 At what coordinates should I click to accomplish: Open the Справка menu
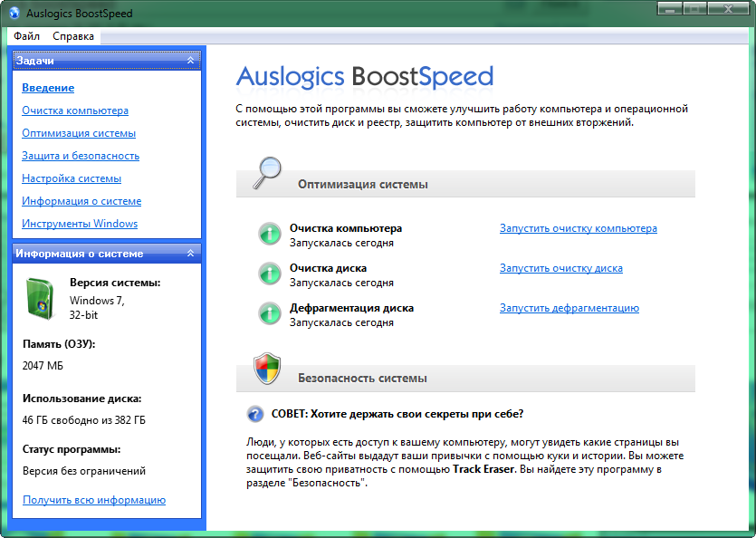pyautogui.click(x=73, y=36)
